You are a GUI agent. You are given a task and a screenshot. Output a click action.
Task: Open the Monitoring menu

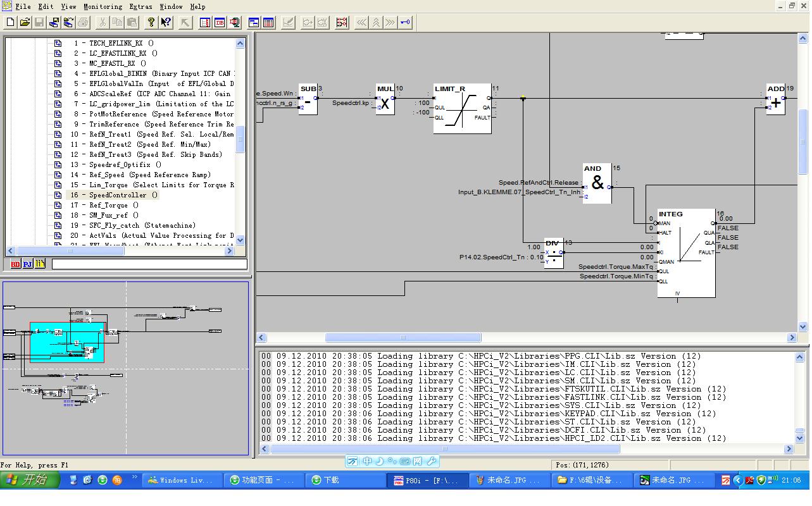[x=103, y=6]
